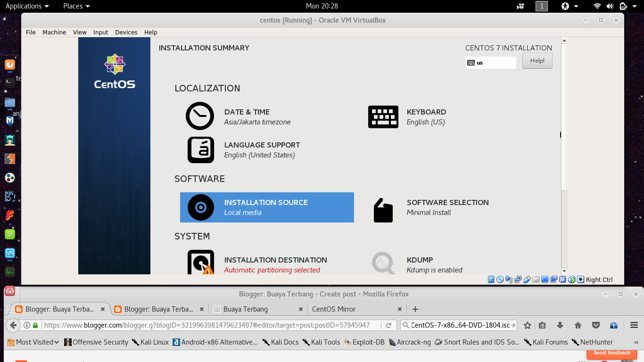Image resolution: width=644 pixels, height=362 pixels.
Task: Open the VirtualBox Input menu
Action: [x=101, y=32]
